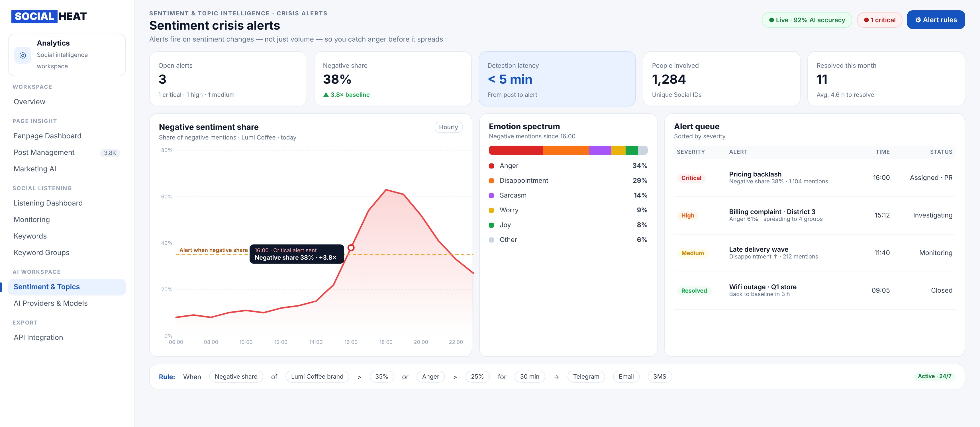Click the red Anger legend dot
The image size is (980, 427).
pos(491,166)
